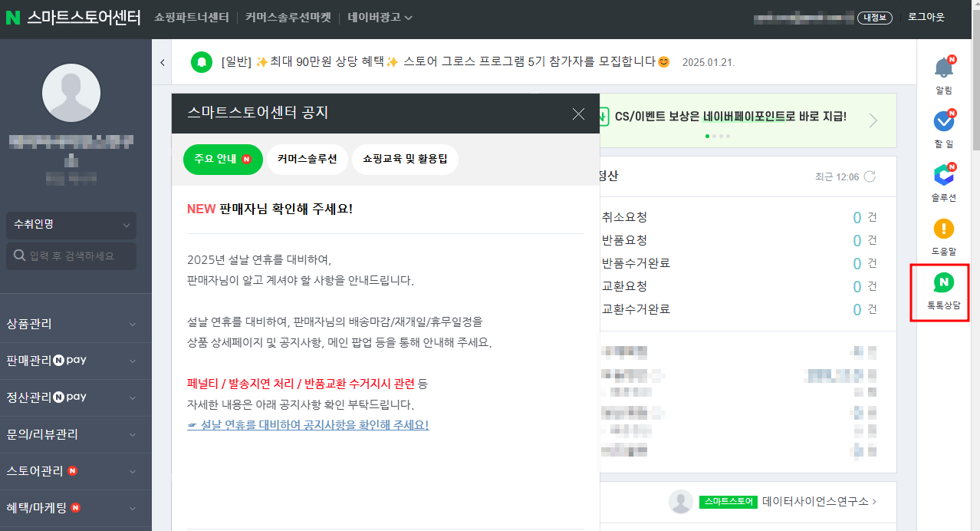980x531 pixels.
Task: Click the Naver N logo in header
Action: [12, 18]
